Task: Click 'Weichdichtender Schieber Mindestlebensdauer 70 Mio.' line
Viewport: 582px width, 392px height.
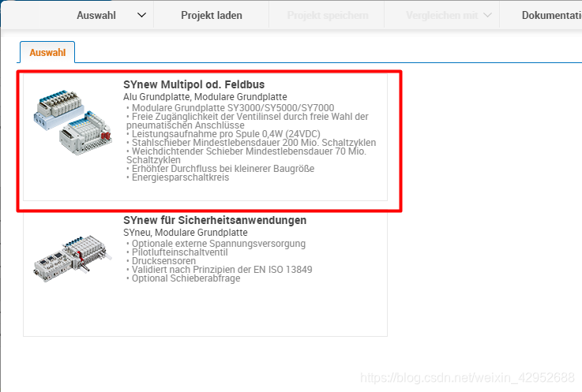Action: point(249,151)
